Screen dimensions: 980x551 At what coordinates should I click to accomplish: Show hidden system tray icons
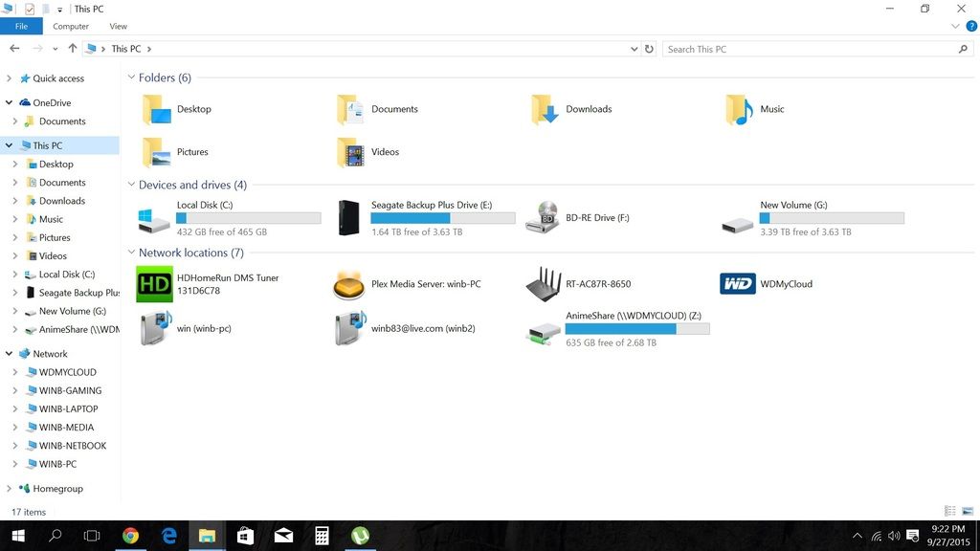(x=857, y=536)
